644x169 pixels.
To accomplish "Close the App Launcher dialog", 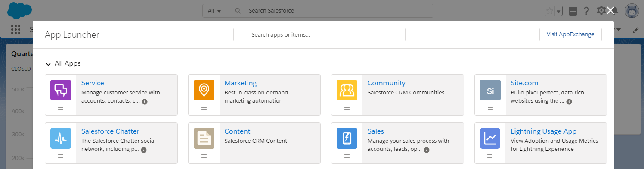I will pyautogui.click(x=610, y=10).
